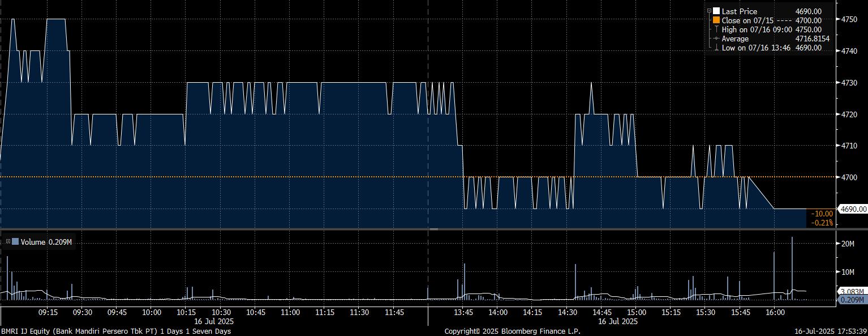Expand the Volume legend box

[x=8, y=242]
